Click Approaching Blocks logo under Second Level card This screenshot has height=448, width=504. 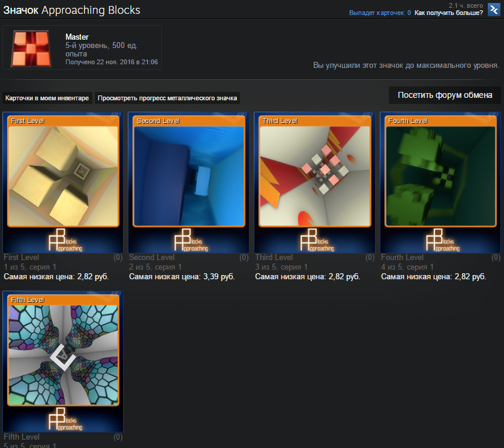(x=191, y=240)
